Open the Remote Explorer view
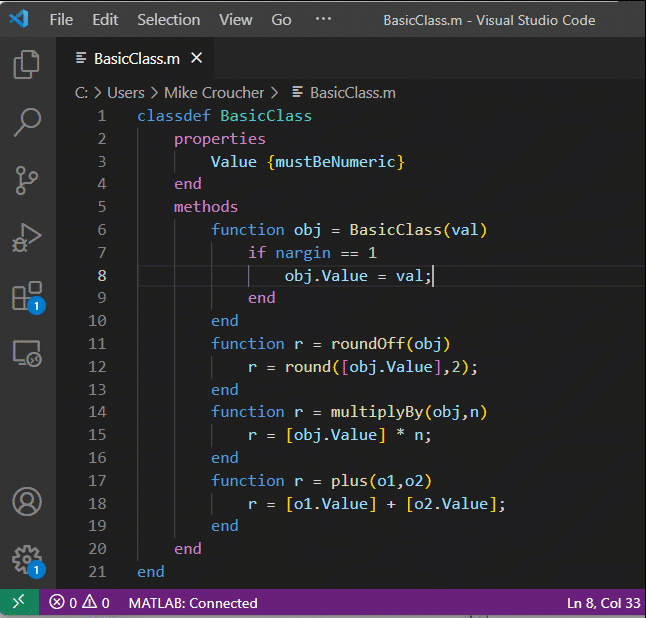 (27, 353)
